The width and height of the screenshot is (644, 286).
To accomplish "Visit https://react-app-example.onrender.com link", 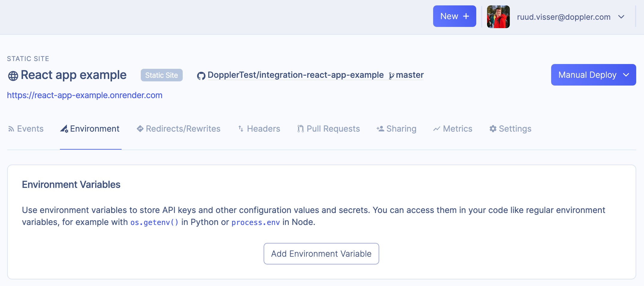I will (85, 95).
